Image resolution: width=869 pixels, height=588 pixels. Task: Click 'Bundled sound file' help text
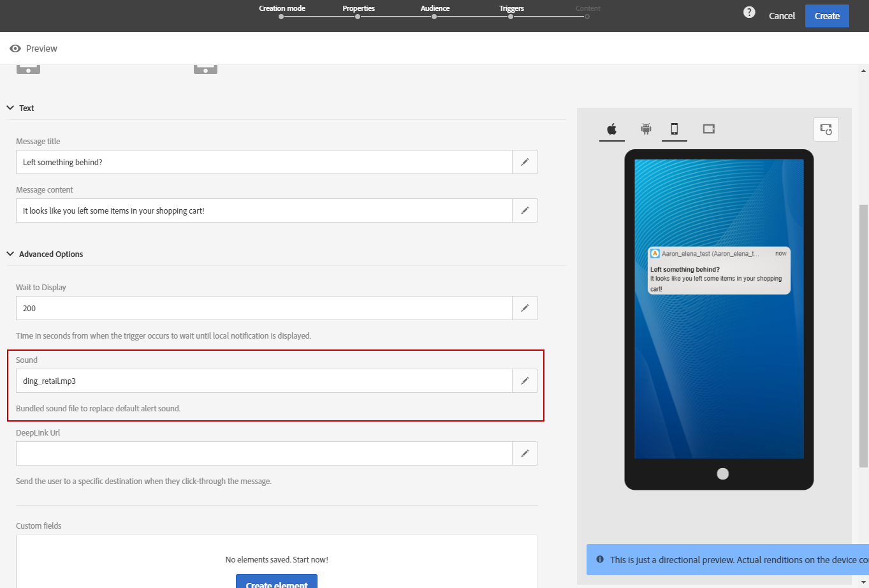pos(98,408)
